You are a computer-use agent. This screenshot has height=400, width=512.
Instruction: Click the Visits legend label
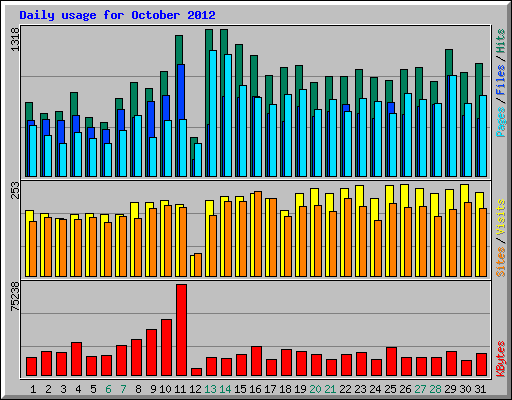(500, 218)
